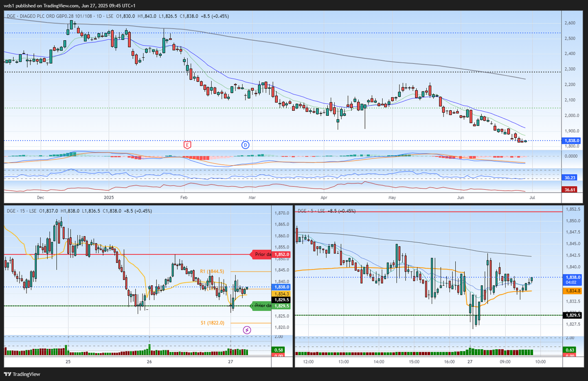Click the 'S1 (1822.0)' pivot label
Screen dimensions: 588x381
(212, 323)
